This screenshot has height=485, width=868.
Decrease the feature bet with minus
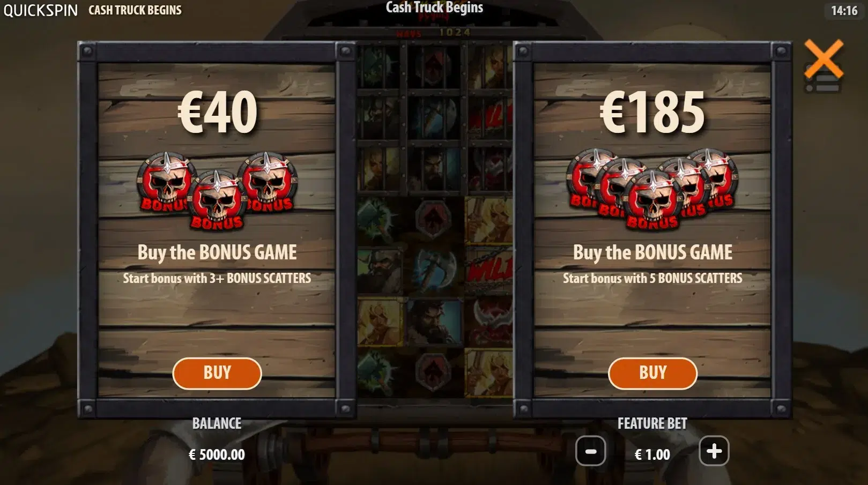click(590, 451)
